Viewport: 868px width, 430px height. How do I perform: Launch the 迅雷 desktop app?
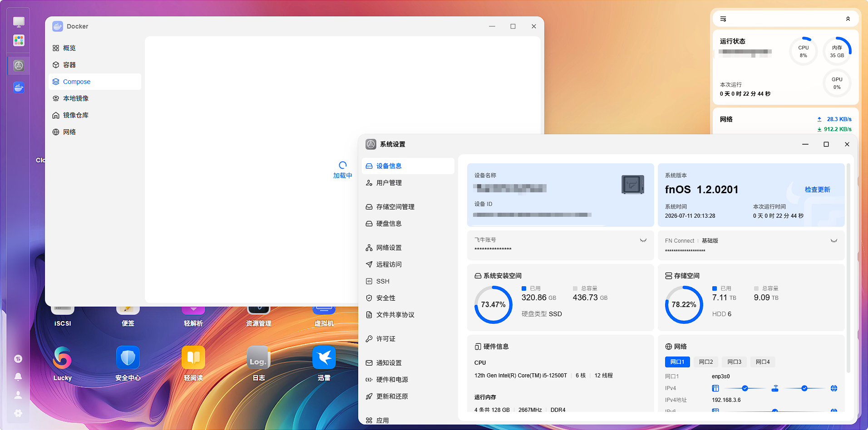(x=324, y=357)
